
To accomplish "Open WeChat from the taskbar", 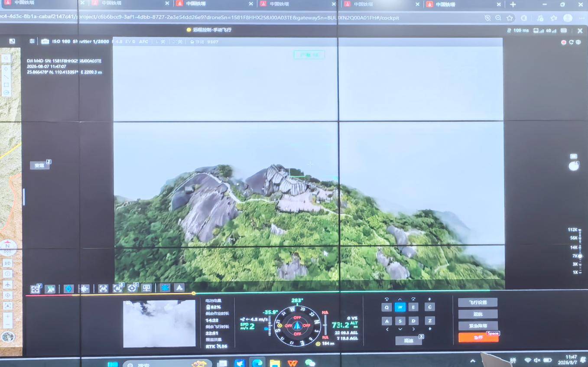I will click(x=310, y=363).
